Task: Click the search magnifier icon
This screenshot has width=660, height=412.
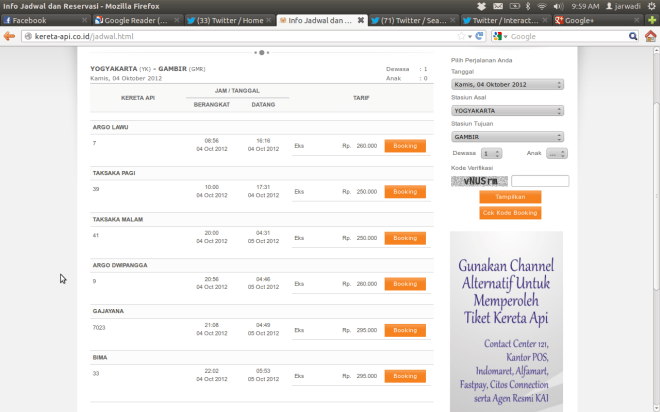Action: click(x=633, y=36)
